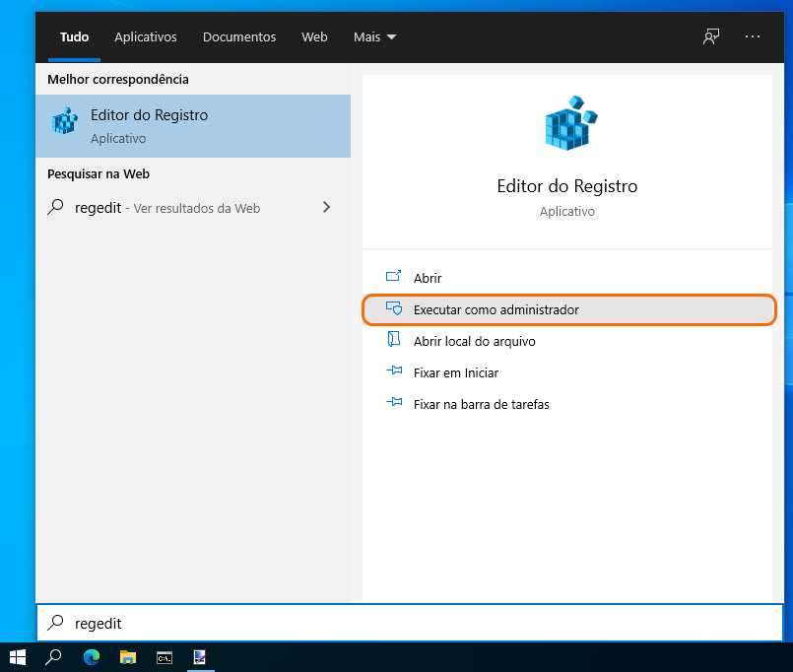Click the pin icon for Fixar na barra de tarefas
This screenshot has height=672, width=793.
394,402
